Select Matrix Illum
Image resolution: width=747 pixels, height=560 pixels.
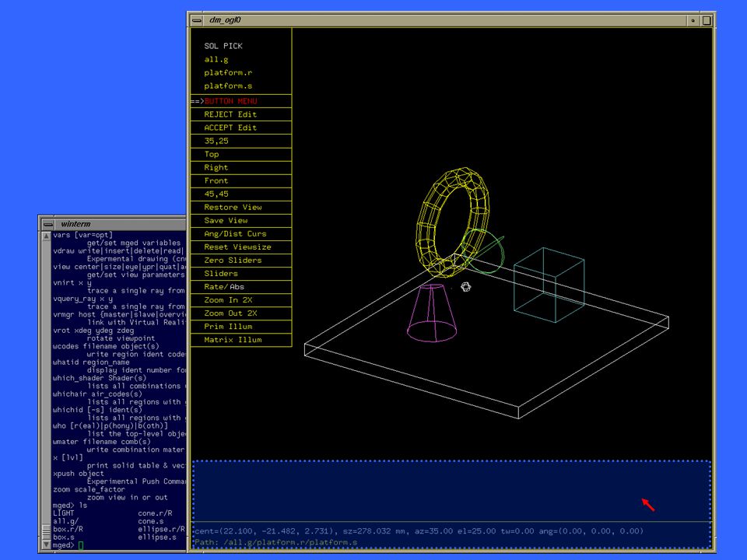click(241, 340)
